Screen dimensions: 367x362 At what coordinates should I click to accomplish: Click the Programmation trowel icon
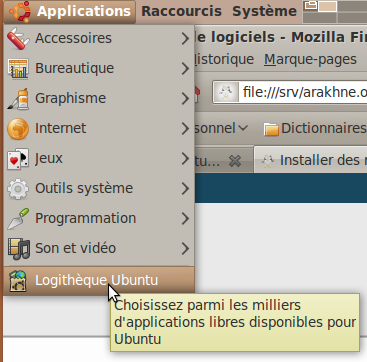(x=18, y=219)
